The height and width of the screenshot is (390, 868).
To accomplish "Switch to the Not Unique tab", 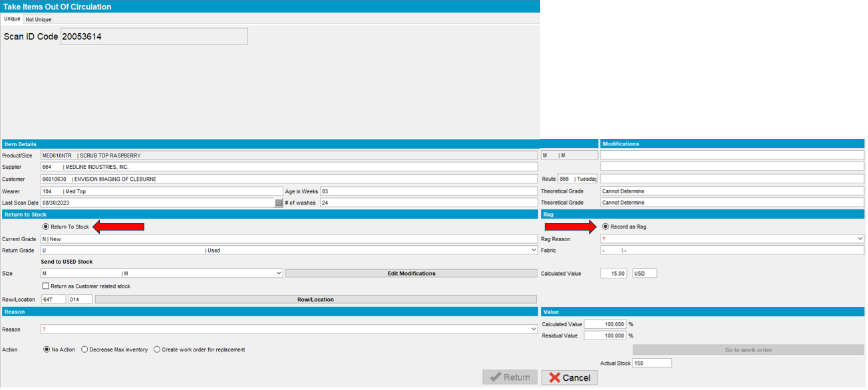I will pos(39,20).
